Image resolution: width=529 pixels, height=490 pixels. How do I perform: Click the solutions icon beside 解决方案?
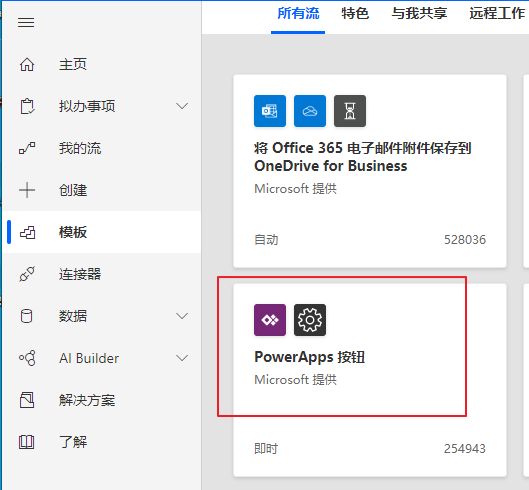[x=27, y=400]
